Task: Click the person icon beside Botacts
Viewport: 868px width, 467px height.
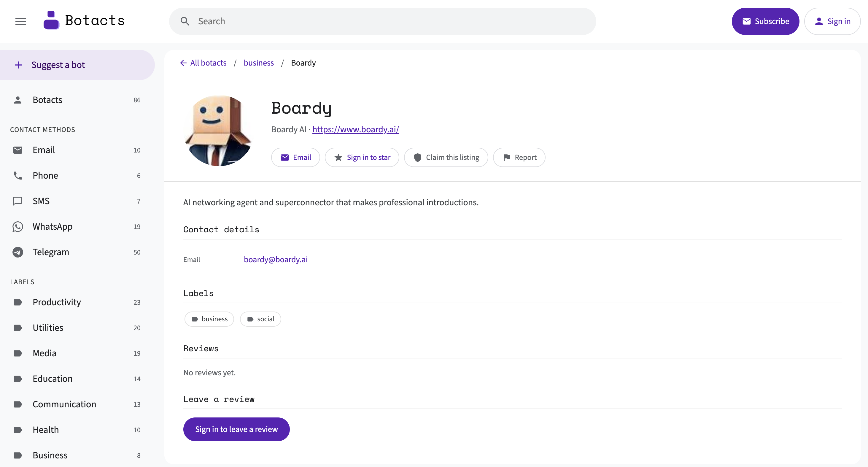Action: pyautogui.click(x=18, y=100)
